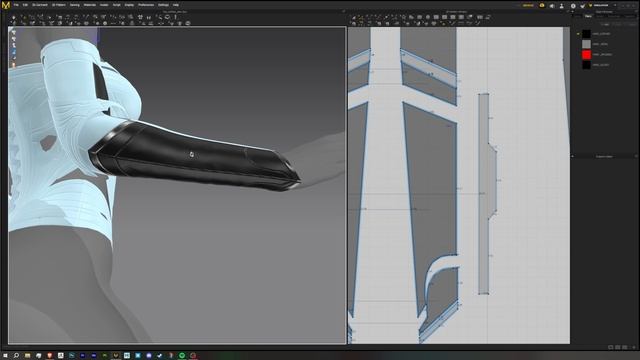Click the Simulate arrow icon in 3D toolbar
Image resolution: width=640 pixels, height=360 pixels.
(13, 17)
